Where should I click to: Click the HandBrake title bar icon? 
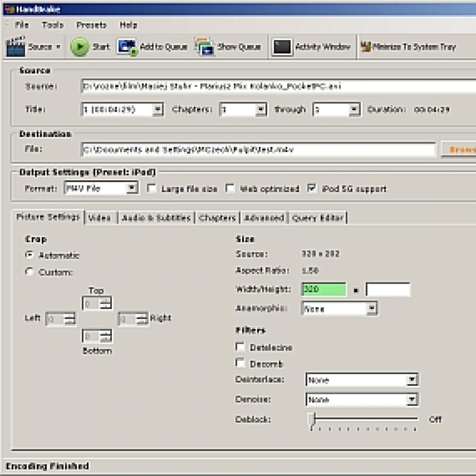click(9, 9)
